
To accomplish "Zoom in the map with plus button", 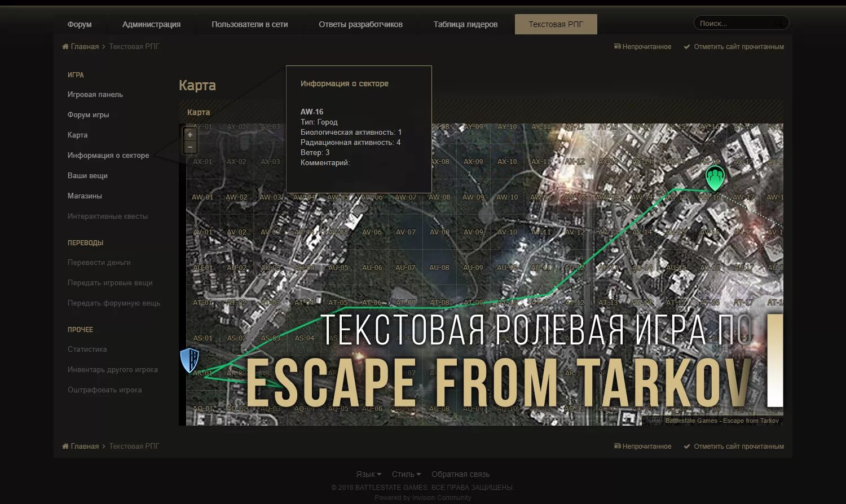I will 190,135.
